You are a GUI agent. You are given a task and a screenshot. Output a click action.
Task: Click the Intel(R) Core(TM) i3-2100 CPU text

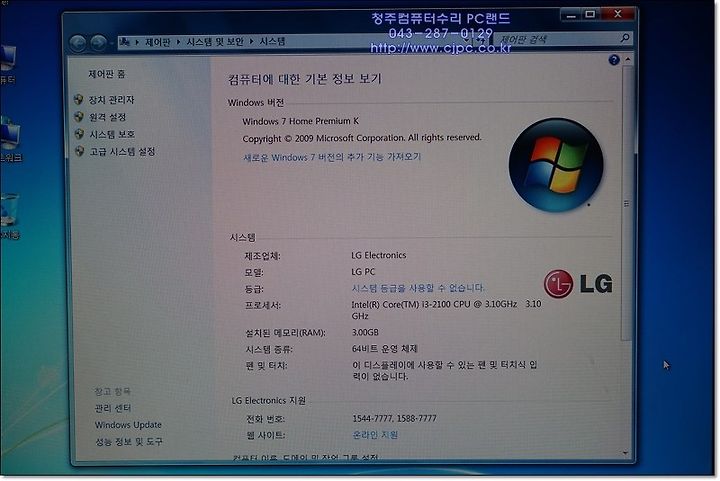pyautogui.click(x=446, y=310)
